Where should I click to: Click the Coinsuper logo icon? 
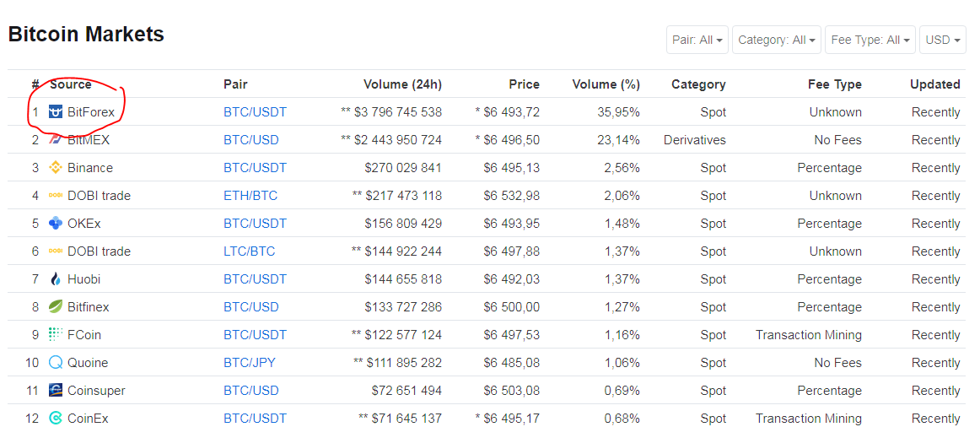[56, 390]
